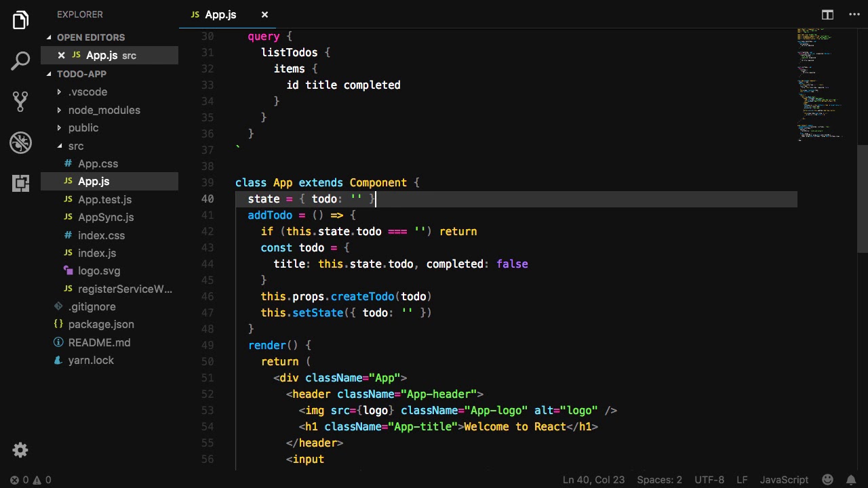868x488 pixels.
Task: Click the feedback smiley icon
Action: pos(827,480)
